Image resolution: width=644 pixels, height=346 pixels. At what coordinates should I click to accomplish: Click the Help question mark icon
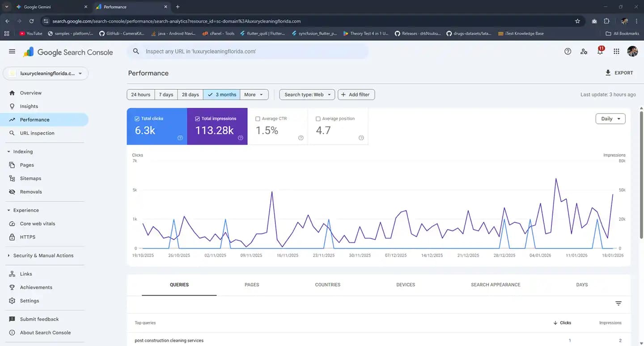point(568,51)
